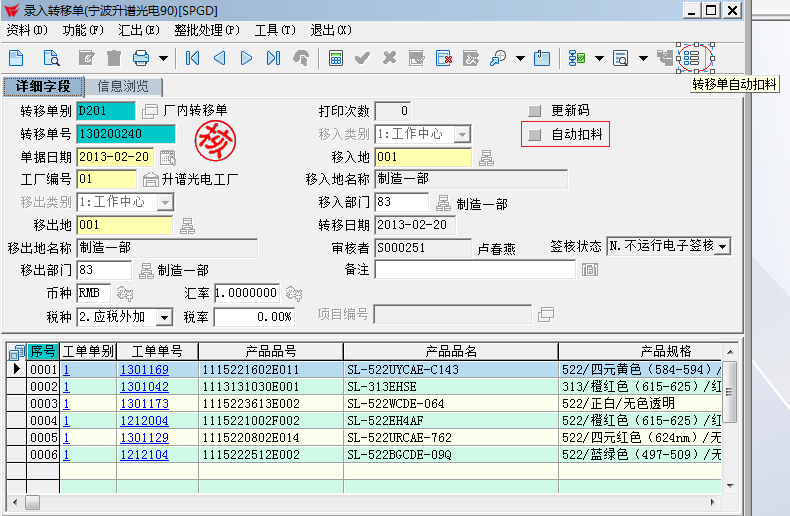This screenshot has height=516, width=790.
Task: Open the 税种 dropdown list
Action: (166, 317)
